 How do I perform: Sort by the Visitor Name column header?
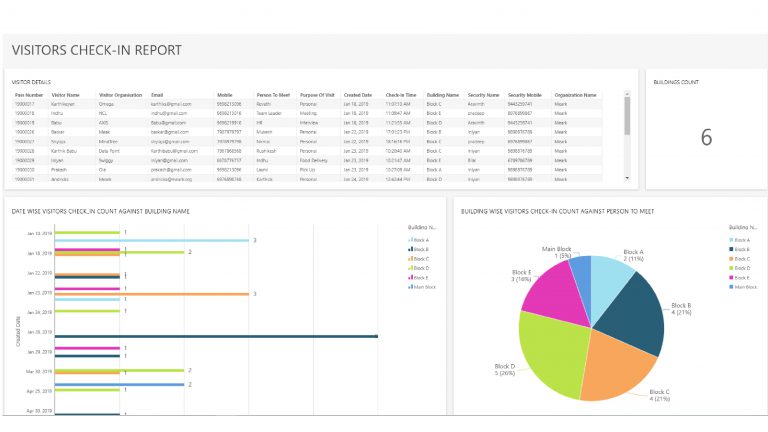pos(64,95)
